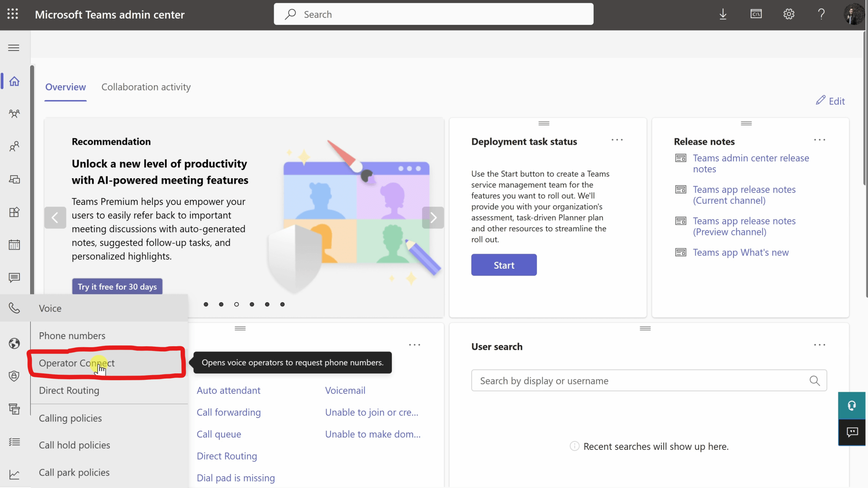Open Teams app What's new link

pyautogui.click(x=740, y=252)
